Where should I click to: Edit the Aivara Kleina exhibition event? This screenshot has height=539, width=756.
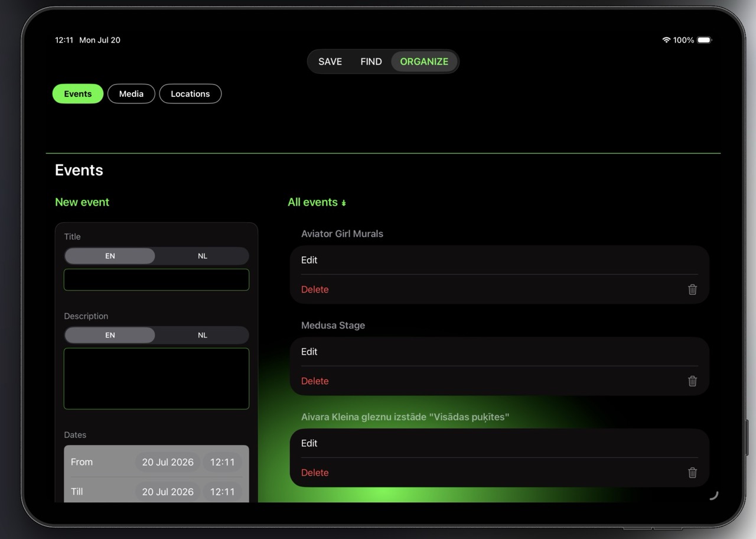point(499,443)
